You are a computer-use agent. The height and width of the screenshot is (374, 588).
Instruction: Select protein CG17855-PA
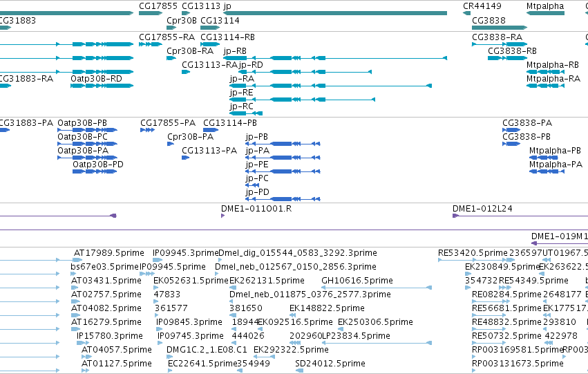click(x=168, y=123)
